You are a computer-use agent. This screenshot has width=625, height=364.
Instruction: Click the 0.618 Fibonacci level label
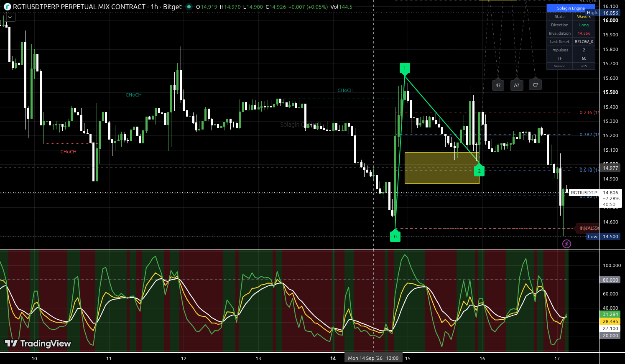(589, 170)
